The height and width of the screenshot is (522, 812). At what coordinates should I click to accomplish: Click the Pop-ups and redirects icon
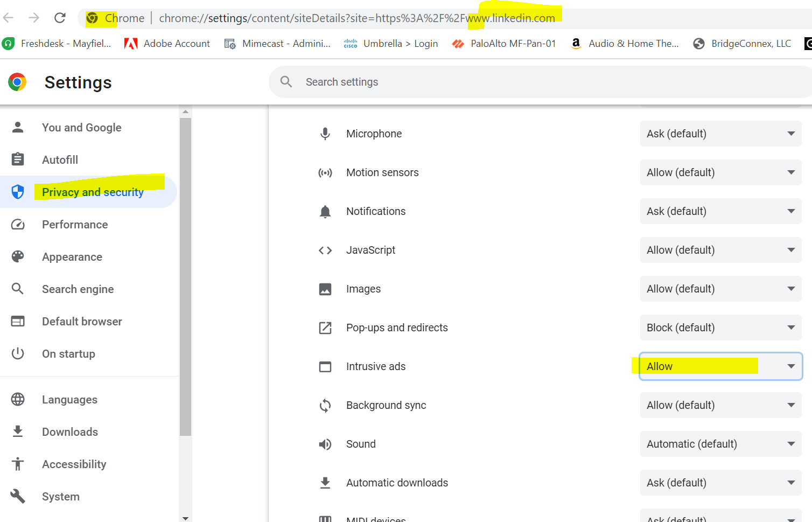tap(325, 328)
